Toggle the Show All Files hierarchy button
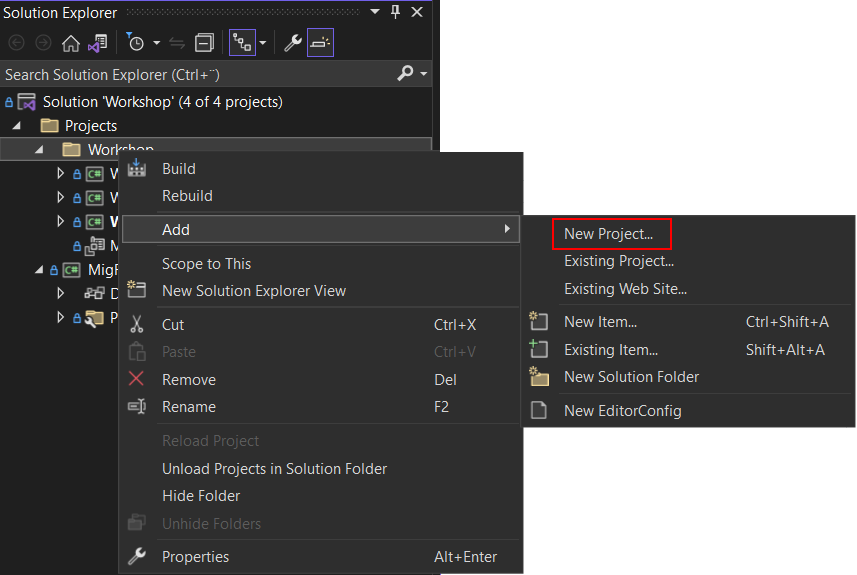Image resolution: width=857 pixels, height=575 pixels. [242, 43]
